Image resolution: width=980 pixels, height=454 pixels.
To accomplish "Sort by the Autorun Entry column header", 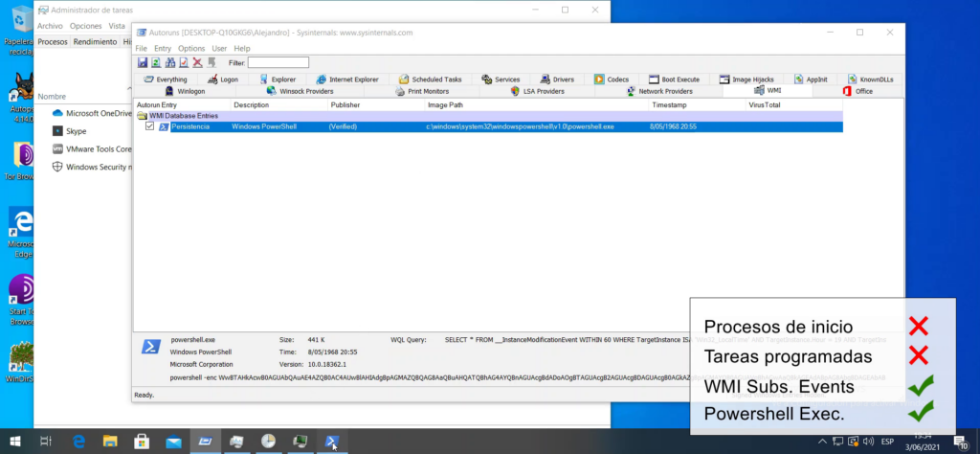I will coord(183,105).
